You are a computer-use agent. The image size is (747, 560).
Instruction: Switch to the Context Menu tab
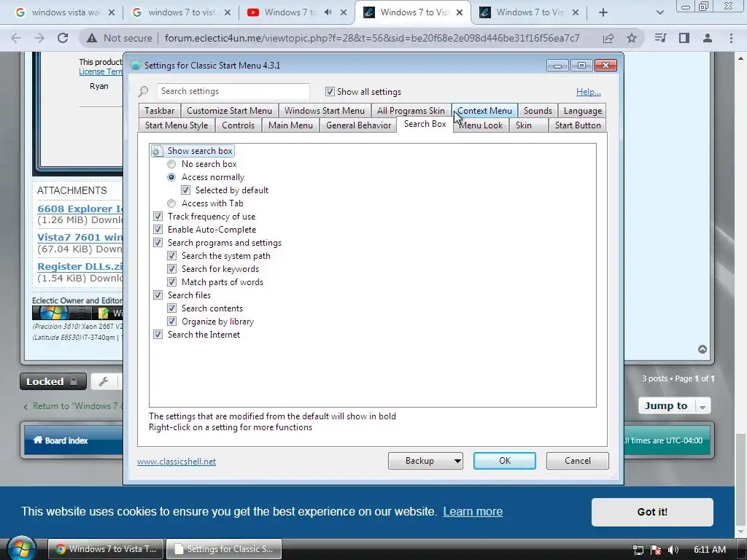click(x=484, y=111)
